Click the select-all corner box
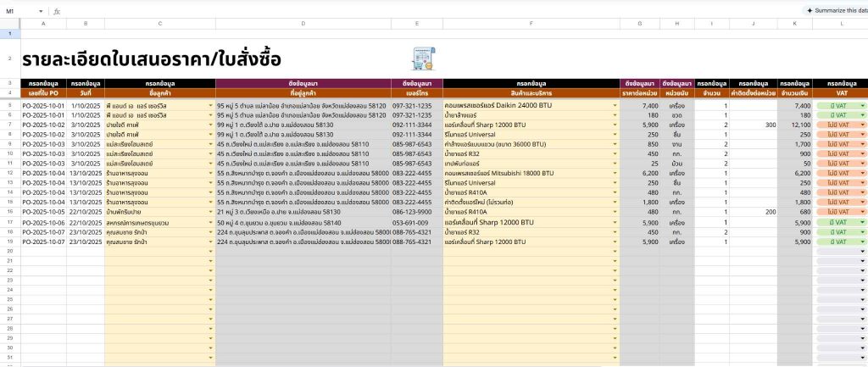This screenshot has width=868, height=367. coord(9,24)
